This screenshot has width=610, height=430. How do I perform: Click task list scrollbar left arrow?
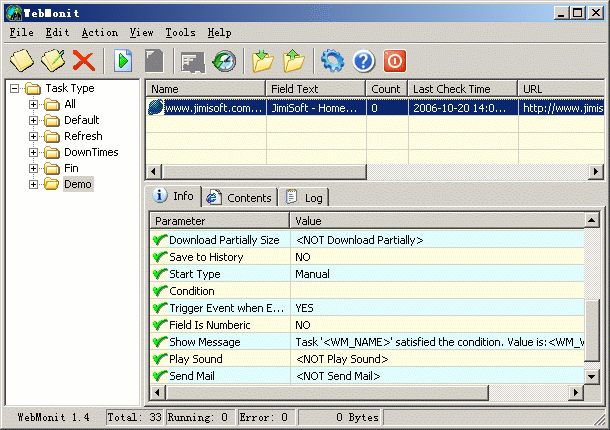click(x=154, y=171)
